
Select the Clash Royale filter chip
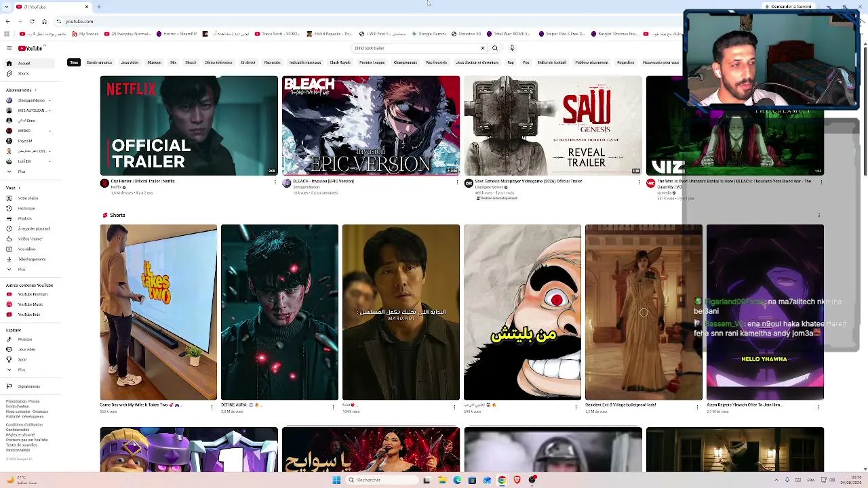(x=340, y=62)
